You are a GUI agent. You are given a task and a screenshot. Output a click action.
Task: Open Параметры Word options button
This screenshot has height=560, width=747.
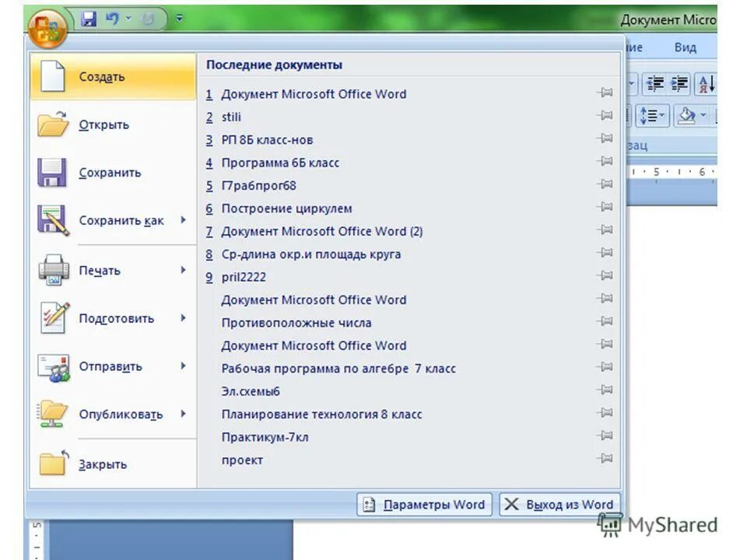click(424, 504)
